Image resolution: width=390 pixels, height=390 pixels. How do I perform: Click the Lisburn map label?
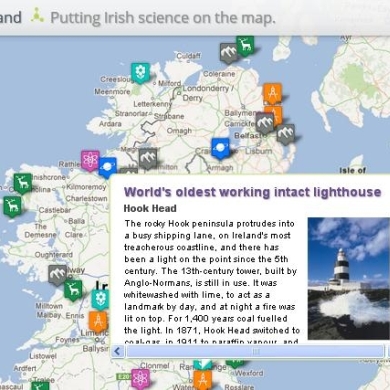259,151
